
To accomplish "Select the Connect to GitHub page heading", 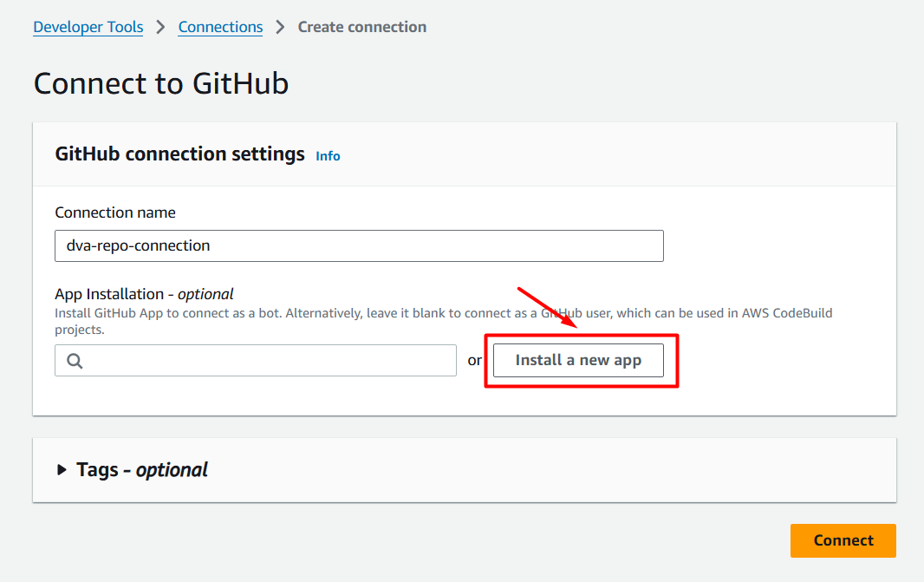I will 160,83.
